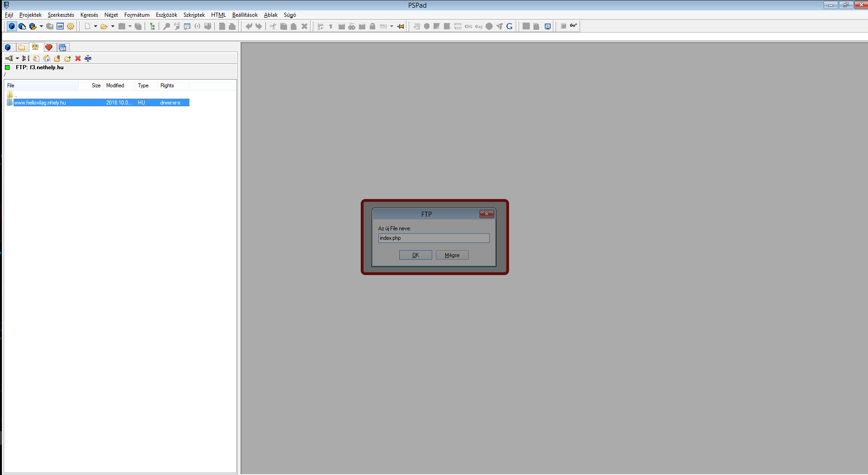Click the Google search G icon

point(509,26)
